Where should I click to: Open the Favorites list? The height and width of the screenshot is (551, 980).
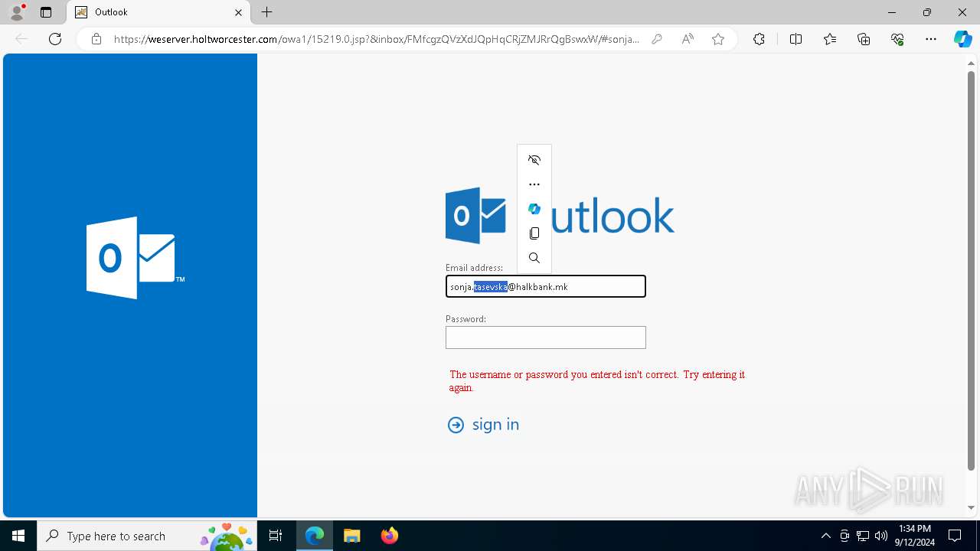pyautogui.click(x=830, y=39)
